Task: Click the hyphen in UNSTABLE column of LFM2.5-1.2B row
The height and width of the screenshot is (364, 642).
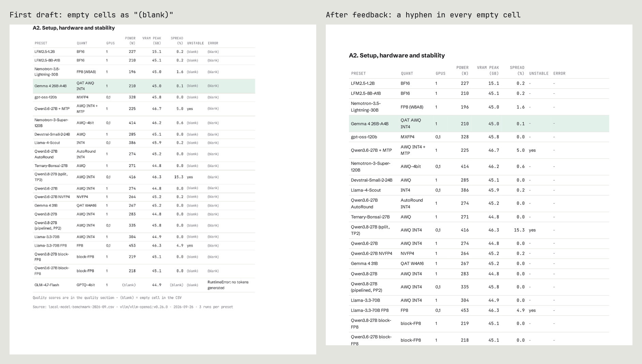Action: 530,84
